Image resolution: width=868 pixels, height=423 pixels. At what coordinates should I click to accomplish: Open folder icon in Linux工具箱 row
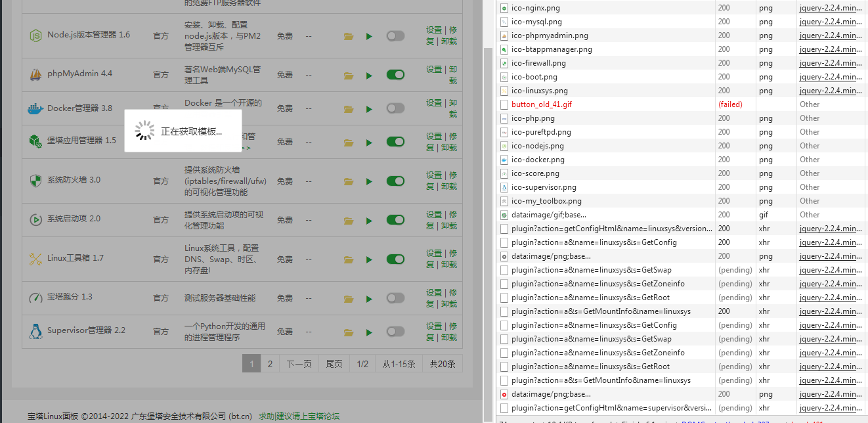tap(349, 259)
